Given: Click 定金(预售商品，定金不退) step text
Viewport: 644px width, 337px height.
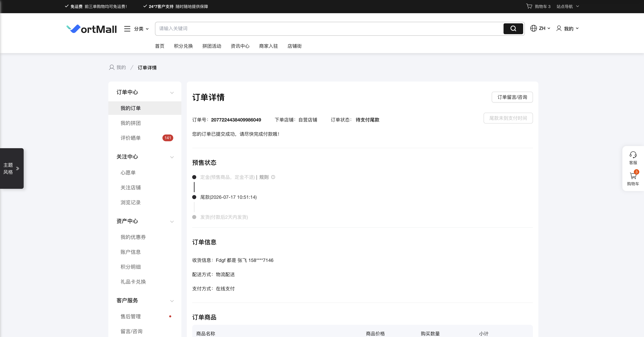Looking at the screenshot, I should [228, 177].
